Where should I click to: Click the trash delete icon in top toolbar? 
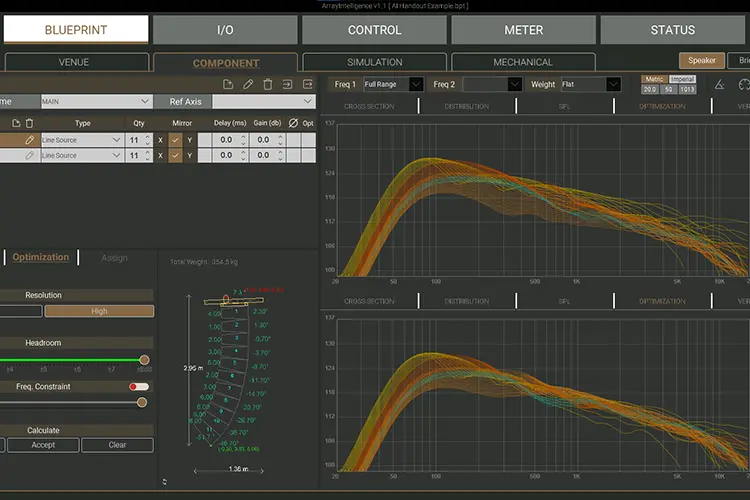[x=267, y=84]
